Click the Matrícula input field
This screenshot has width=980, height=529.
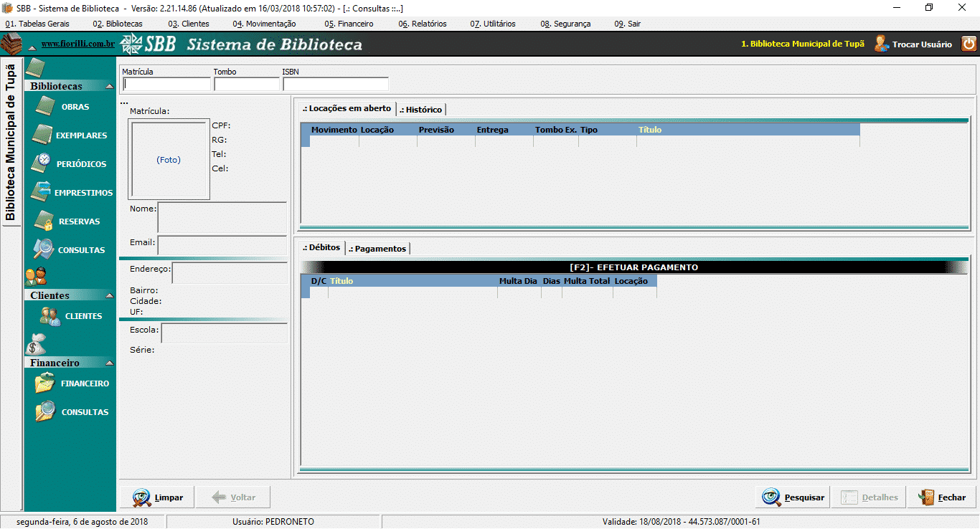(166, 85)
